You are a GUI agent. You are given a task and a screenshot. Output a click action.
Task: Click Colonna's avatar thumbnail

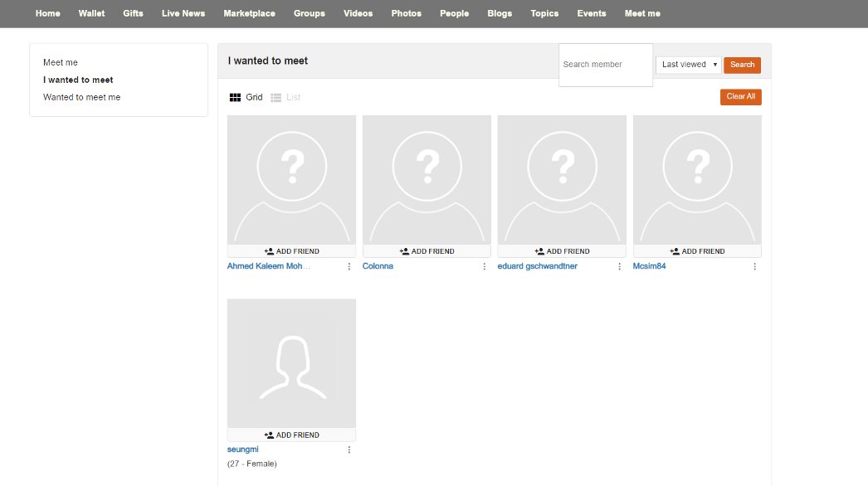click(427, 180)
